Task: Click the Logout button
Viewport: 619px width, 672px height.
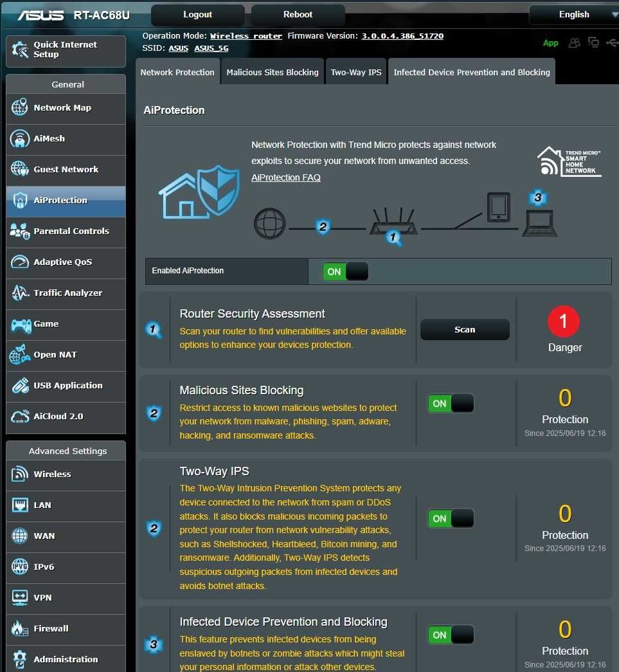Action: (x=197, y=15)
